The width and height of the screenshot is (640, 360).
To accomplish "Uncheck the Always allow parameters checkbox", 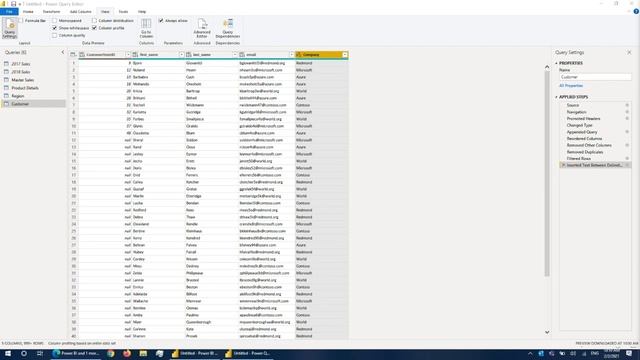I will coord(161,20).
